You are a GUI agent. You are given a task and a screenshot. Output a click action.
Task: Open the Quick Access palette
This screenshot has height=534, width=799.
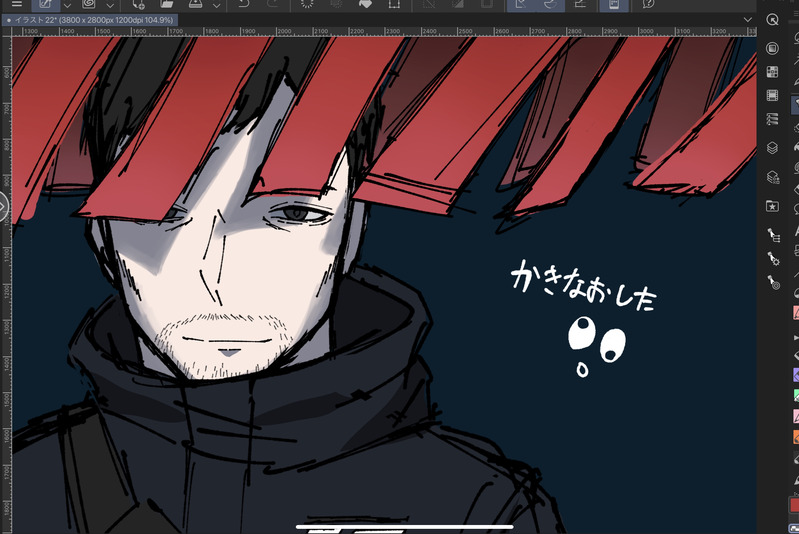[x=773, y=20]
